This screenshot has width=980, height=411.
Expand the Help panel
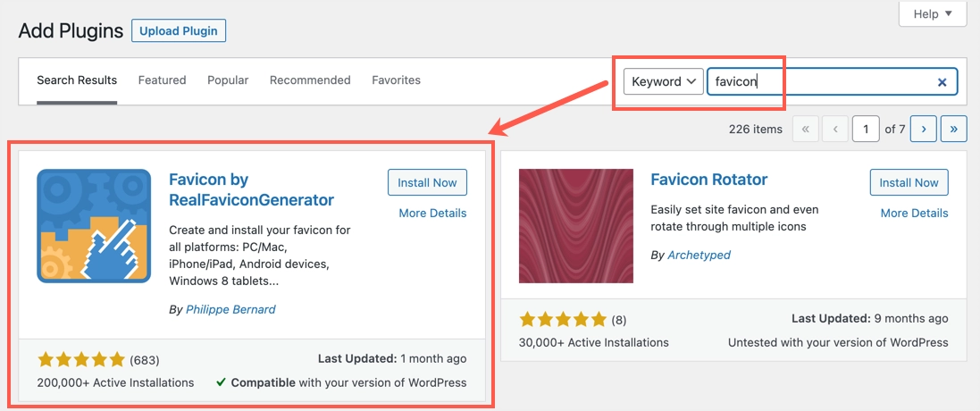coord(932,13)
